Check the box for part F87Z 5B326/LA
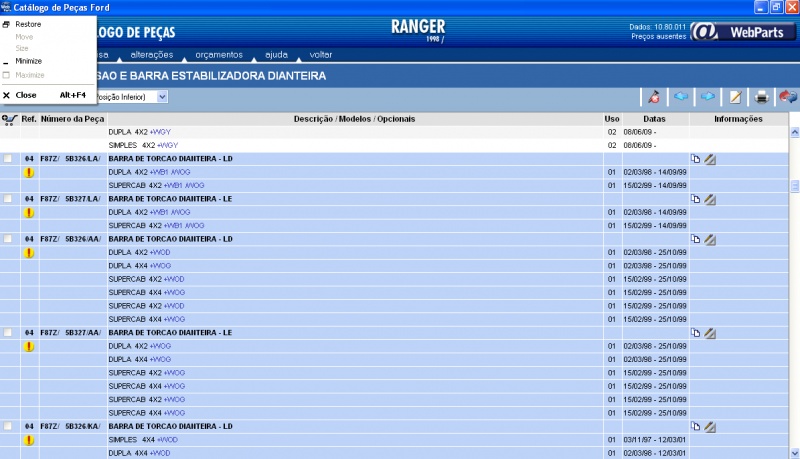The image size is (800, 459). 8,159
